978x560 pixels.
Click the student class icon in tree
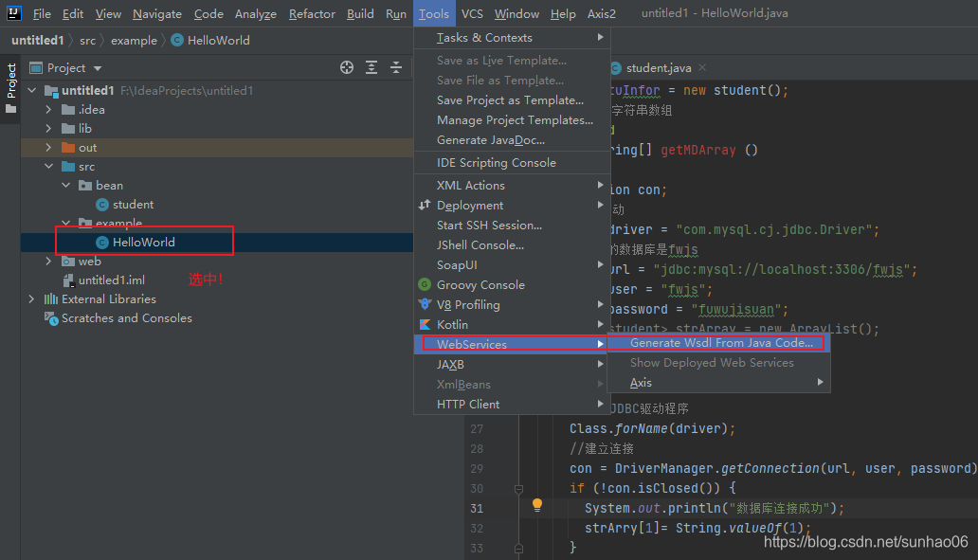(102, 205)
